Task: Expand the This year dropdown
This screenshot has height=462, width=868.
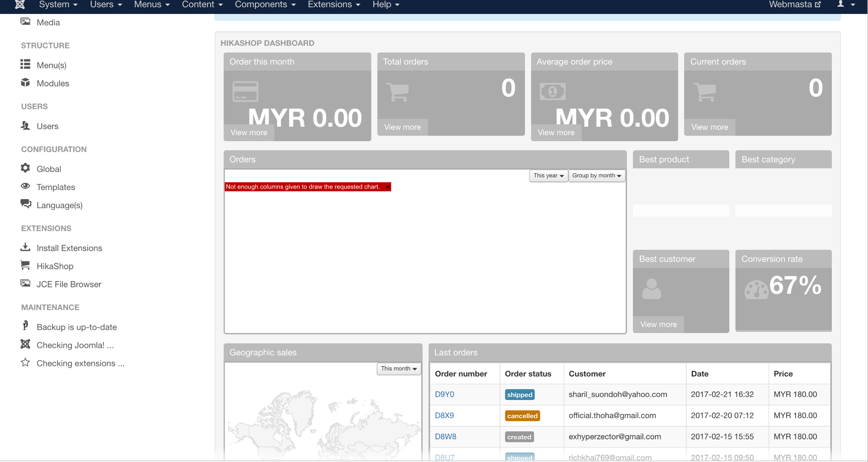Action: click(x=548, y=176)
